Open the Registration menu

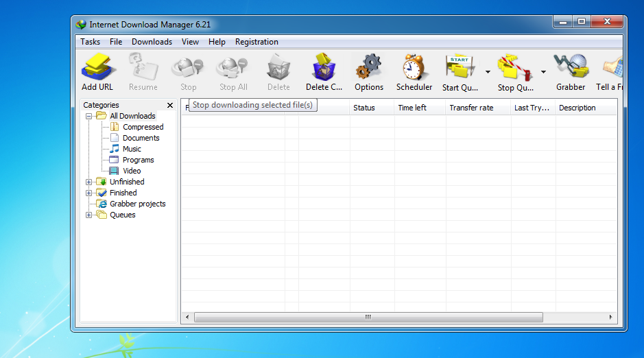pos(257,42)
